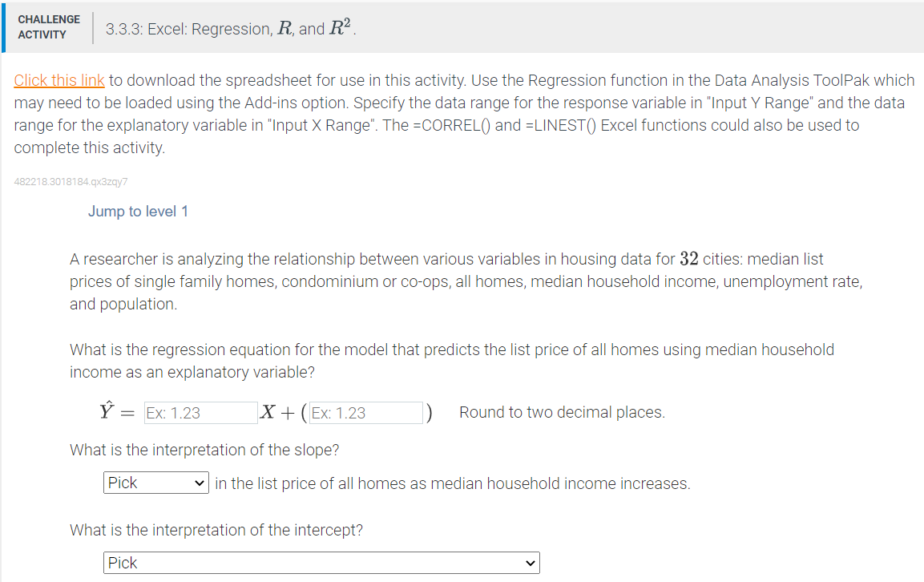The height and width of the screenshot is (582, 924).
Task: Expand the chevron on the intercept Pick menu
Action: [x=528, y=563]
